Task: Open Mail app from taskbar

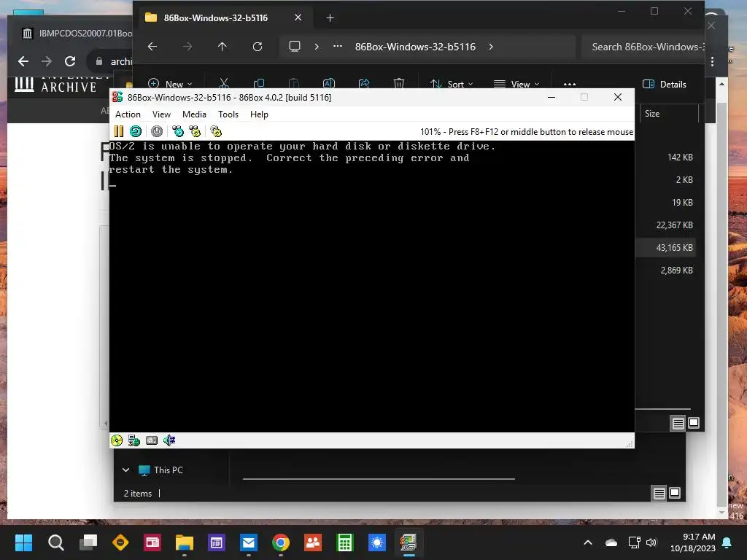Action: click(x=249, y=542)
